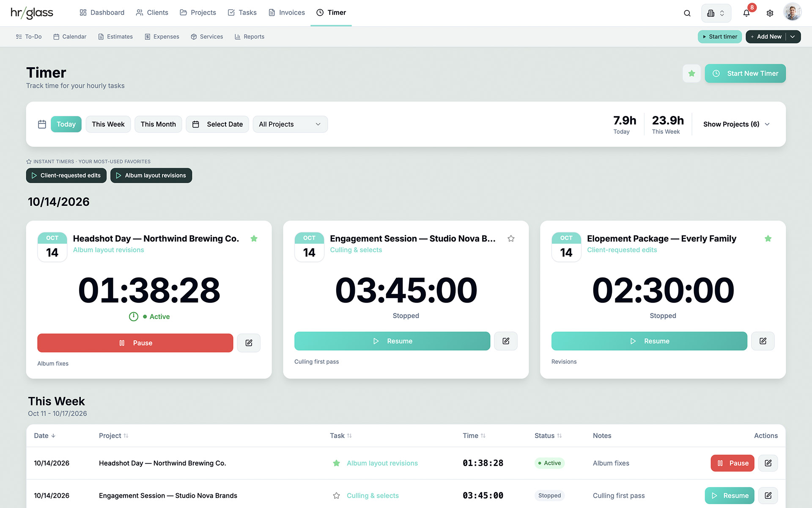
Task: Toggle star in Album layout revisions table row
Action: coord(336,463)
